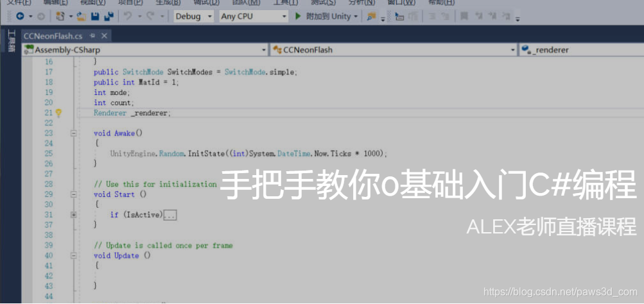Click line number 25 in the margin
This screenshot has height=304, width=644.
[x=48, y=154]
